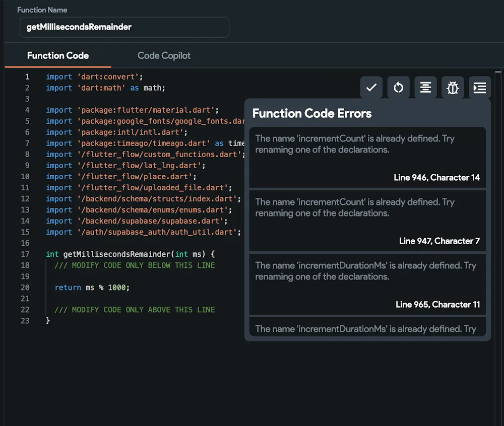Click the 'return ms % 1000;' line

92,288
